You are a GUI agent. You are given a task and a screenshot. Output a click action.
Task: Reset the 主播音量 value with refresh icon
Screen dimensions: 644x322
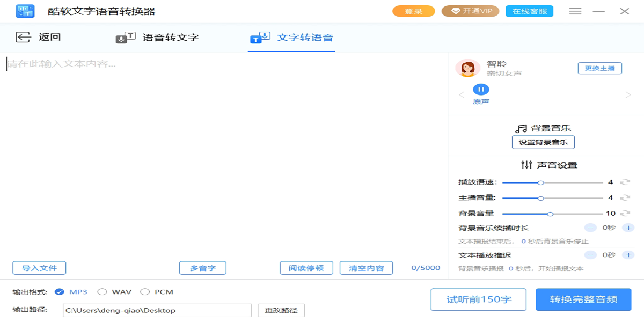pyautogui.click(x=625, y=198)
